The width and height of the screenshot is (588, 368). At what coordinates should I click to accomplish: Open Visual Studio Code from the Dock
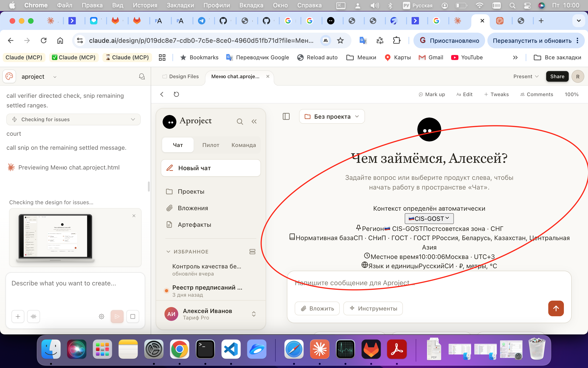click(231, 349)
